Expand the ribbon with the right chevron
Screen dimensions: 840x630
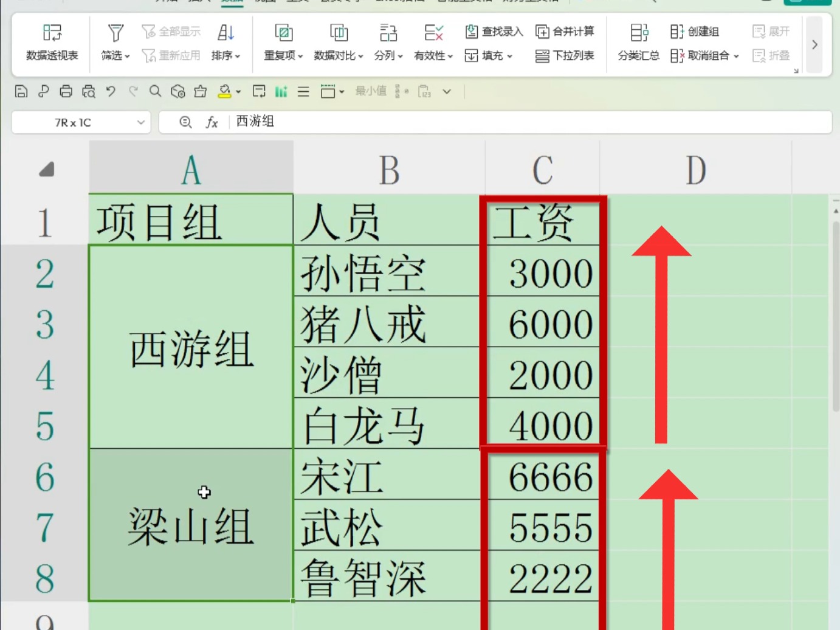click(x=815, y=44)
